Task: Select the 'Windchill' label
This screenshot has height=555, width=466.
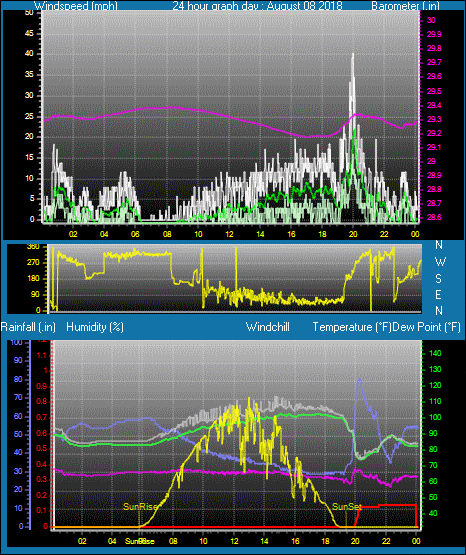Action: coord(267,327)
